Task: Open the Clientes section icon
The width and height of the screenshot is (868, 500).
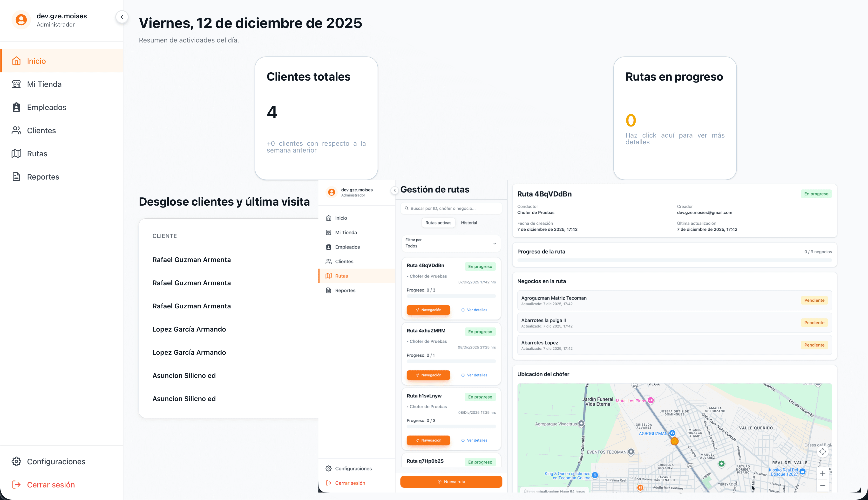Action: tap(16, 130)
